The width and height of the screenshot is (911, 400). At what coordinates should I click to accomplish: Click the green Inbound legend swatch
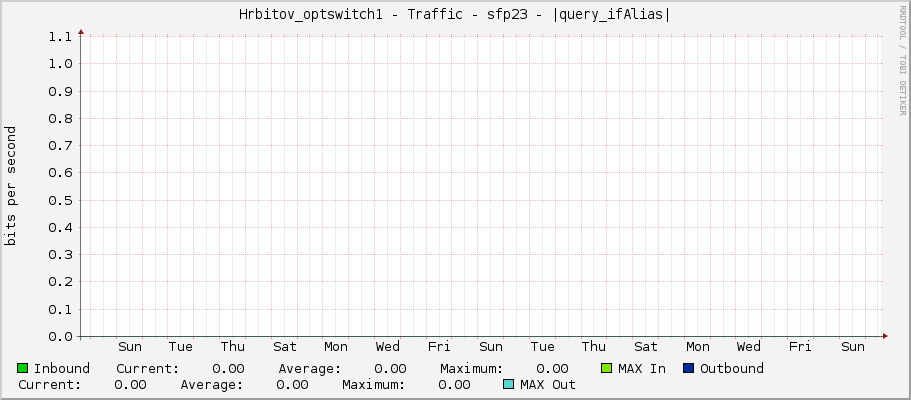coord(23,368)
